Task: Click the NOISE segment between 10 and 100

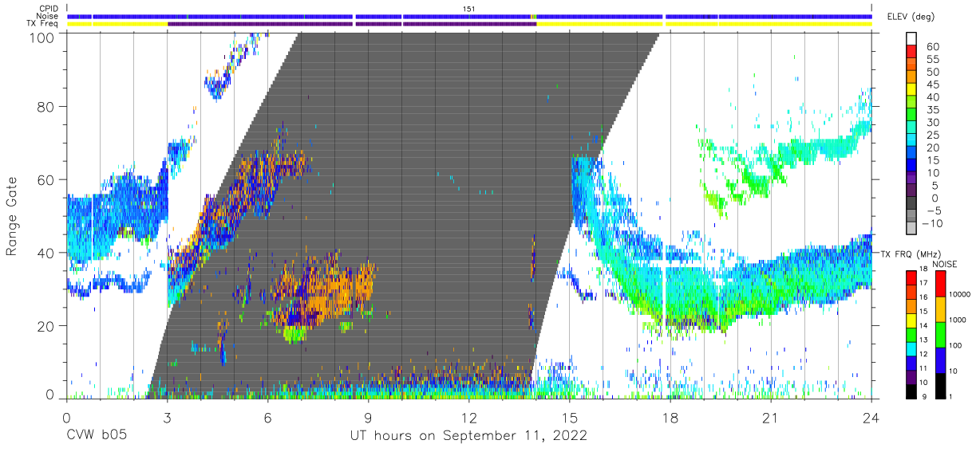Action: (939, 360)
